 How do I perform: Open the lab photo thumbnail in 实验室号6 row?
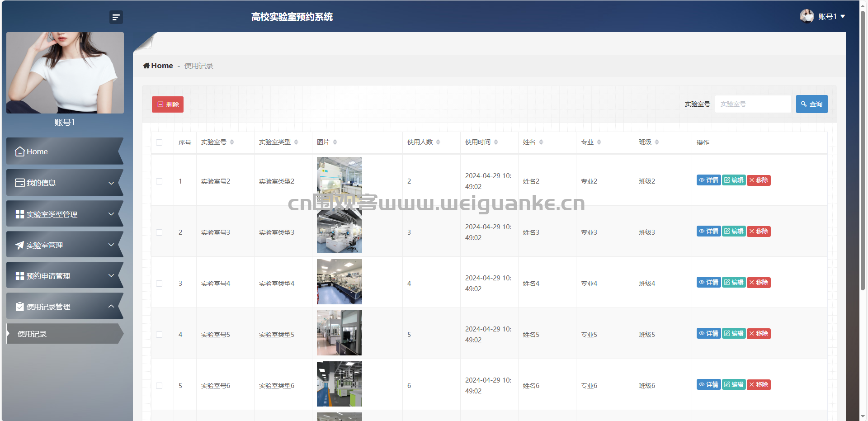click(340, 384)
